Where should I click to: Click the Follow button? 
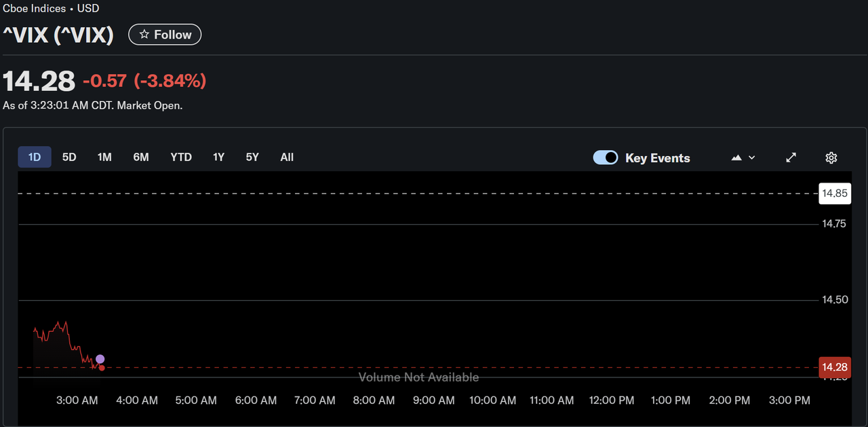click(164, 34)
